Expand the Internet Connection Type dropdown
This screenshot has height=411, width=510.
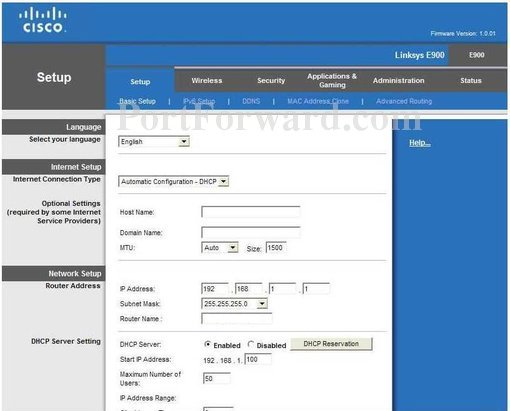(173, 181)
